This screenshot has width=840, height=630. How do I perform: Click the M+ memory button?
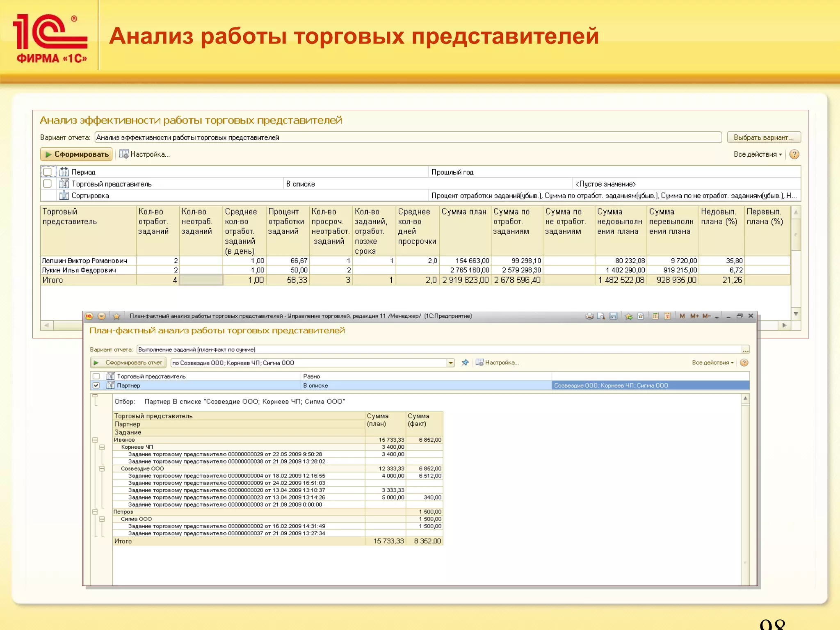pyautogui.click(x=694, y=316)
